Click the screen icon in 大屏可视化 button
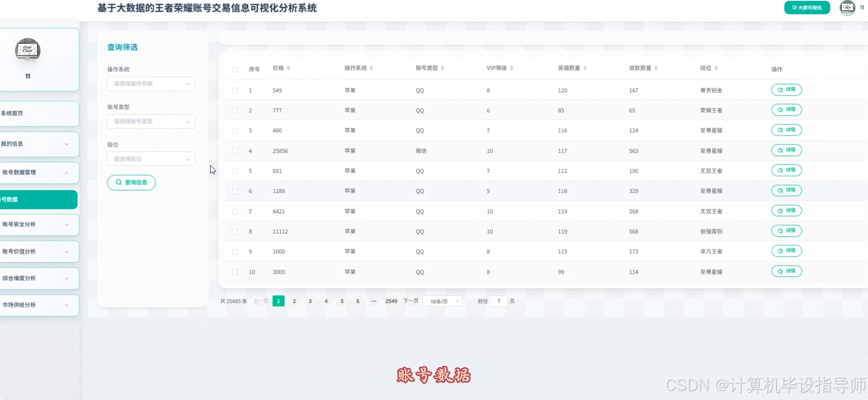This screenshot has width=868, height=400. 795,7
